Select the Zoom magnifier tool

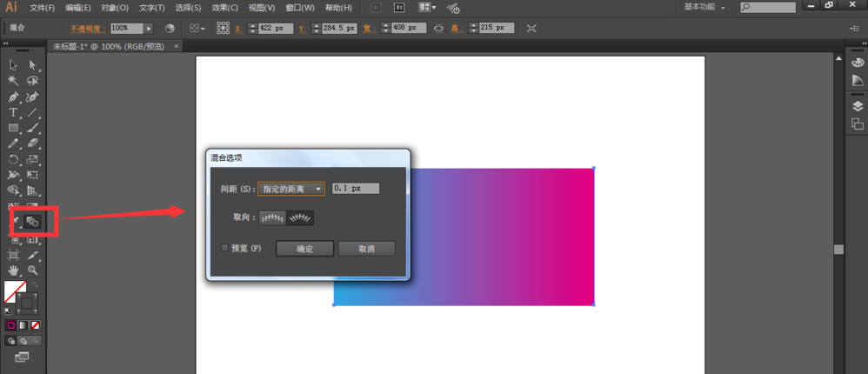point(32,270)
